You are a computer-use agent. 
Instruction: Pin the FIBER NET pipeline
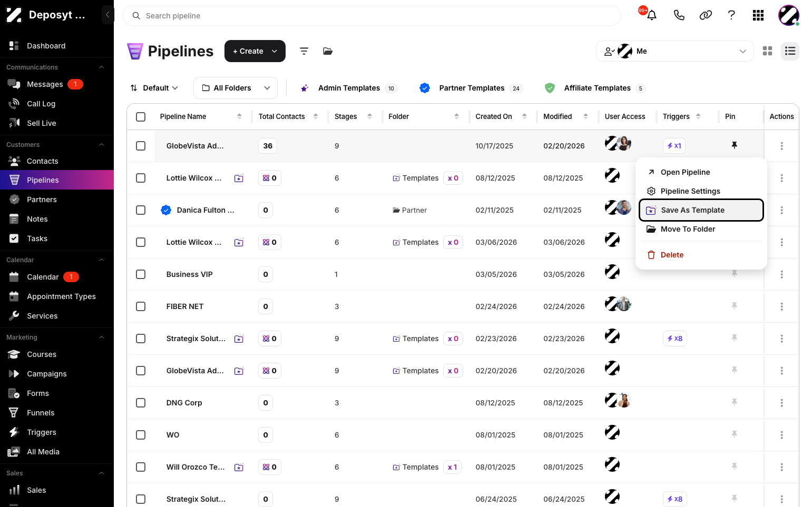coord(734,306)
